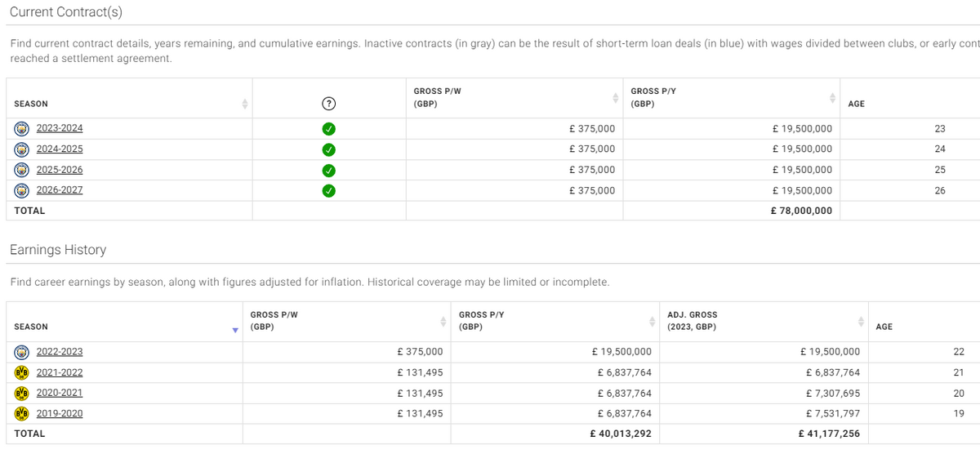The width and height of the screenshot is (980, 454).
Task: Click Manchester City crest beside 2025-2026
Action: (x=22, y=170)
